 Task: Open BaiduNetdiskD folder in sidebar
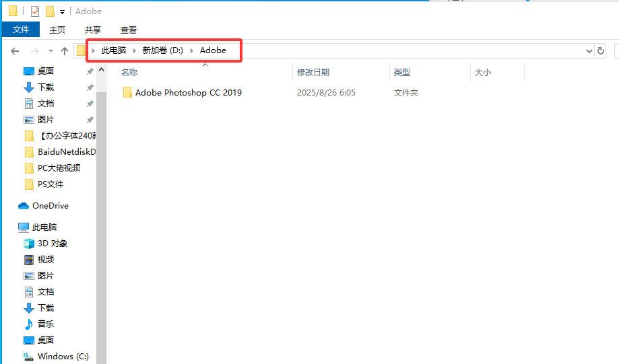(67, 152)
